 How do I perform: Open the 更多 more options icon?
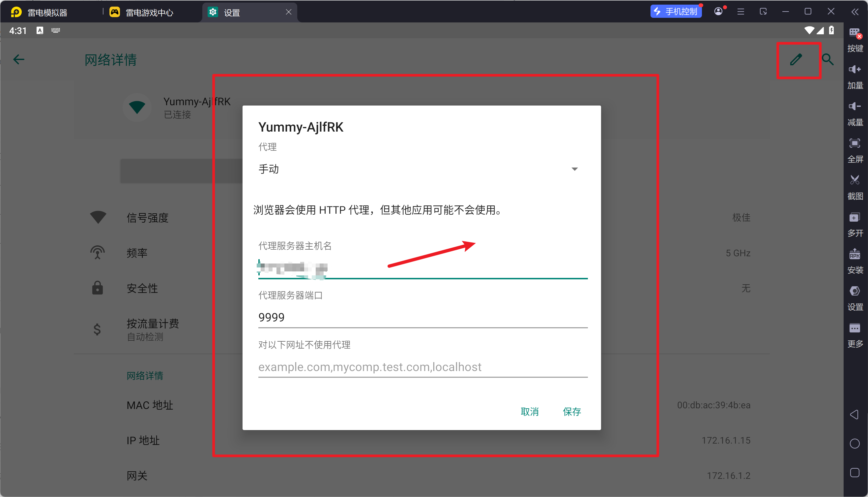click(855, 335)
